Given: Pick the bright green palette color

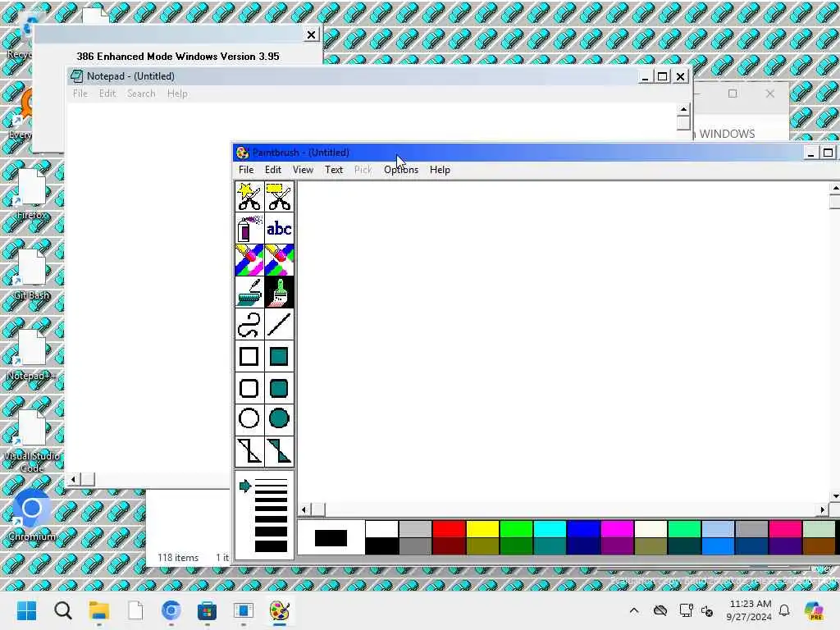Looking at the screenshot, I should [517, 529].
